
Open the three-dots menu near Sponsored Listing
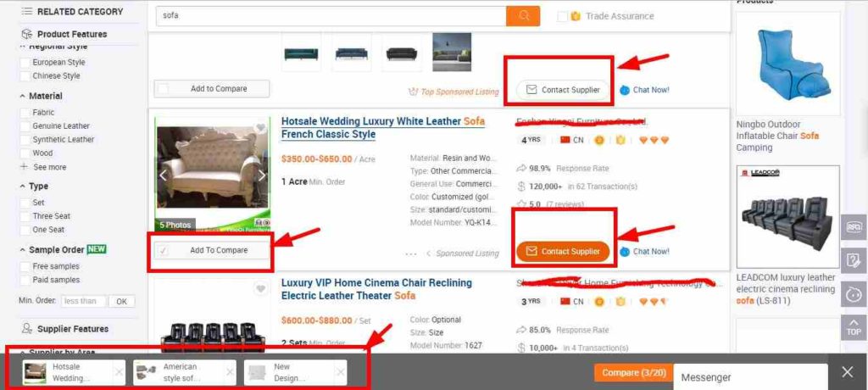[x=411, y=253]
